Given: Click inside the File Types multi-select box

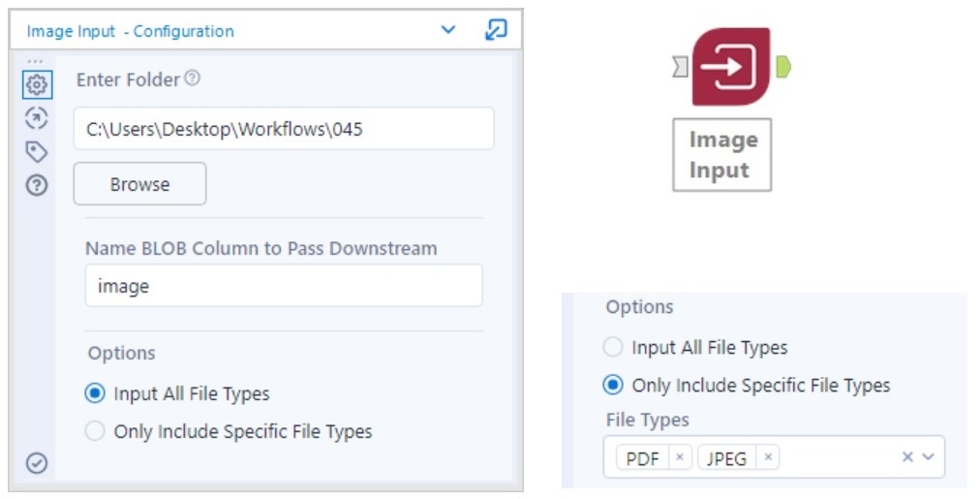Looking at the screenshot, I should click(774, 457).
